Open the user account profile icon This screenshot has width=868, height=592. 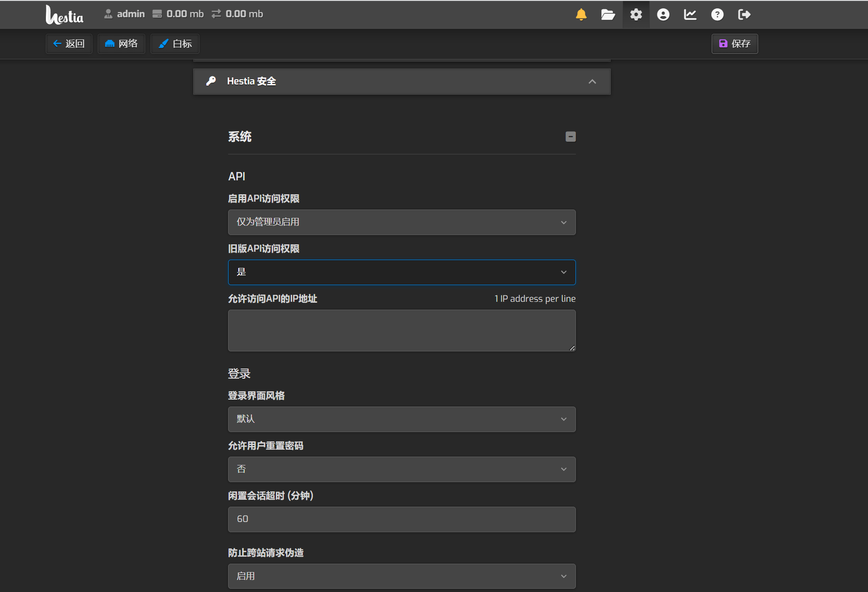pyautogui.click(x=663, y=15)
